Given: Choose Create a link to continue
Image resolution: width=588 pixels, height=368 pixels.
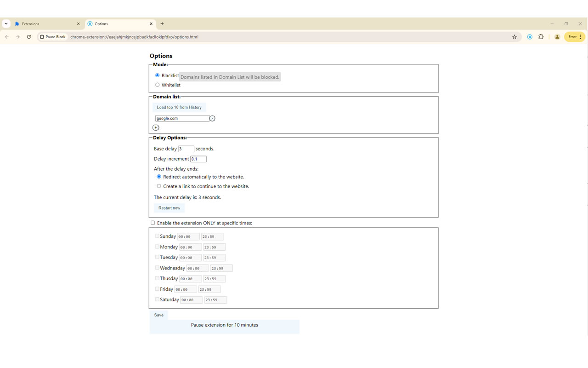Looking at the screenshot, I should pos(159,186).
